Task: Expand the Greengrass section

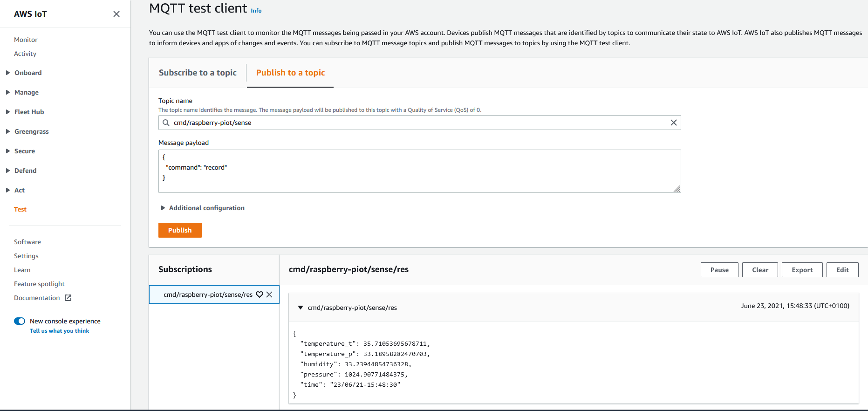Action: [x=8, y=131]
